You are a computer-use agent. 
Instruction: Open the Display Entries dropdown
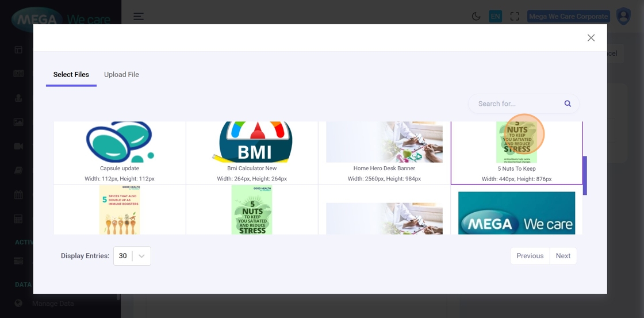(132, 256)
